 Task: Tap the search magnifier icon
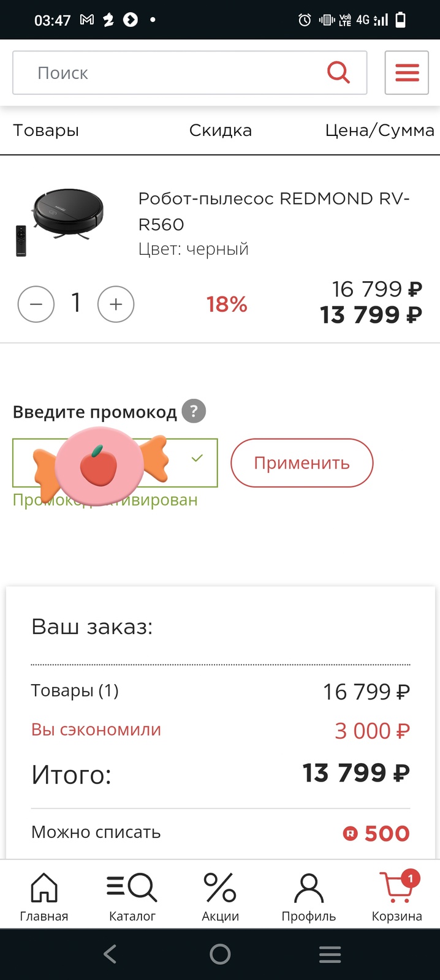338,72
